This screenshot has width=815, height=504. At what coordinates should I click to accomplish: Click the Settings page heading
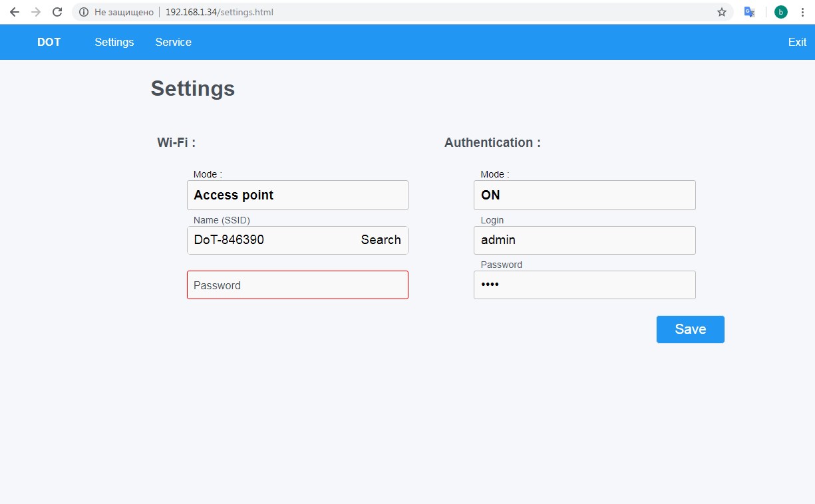(x=193, y=88)
